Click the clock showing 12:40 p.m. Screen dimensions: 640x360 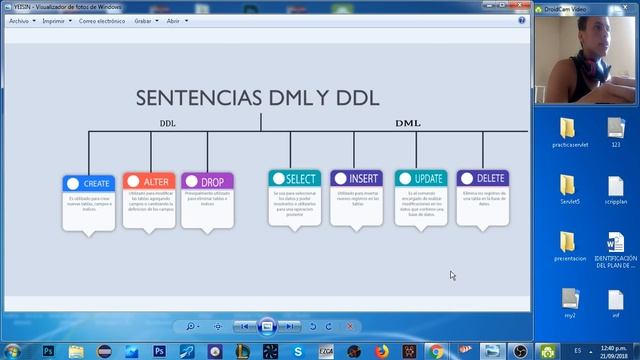[614, 352]
